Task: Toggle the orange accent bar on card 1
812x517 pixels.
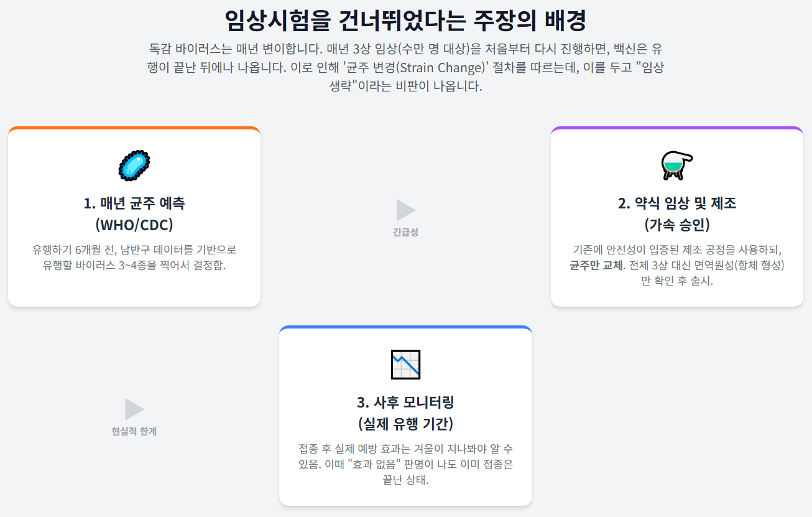Action: click(x=134, y=129)
